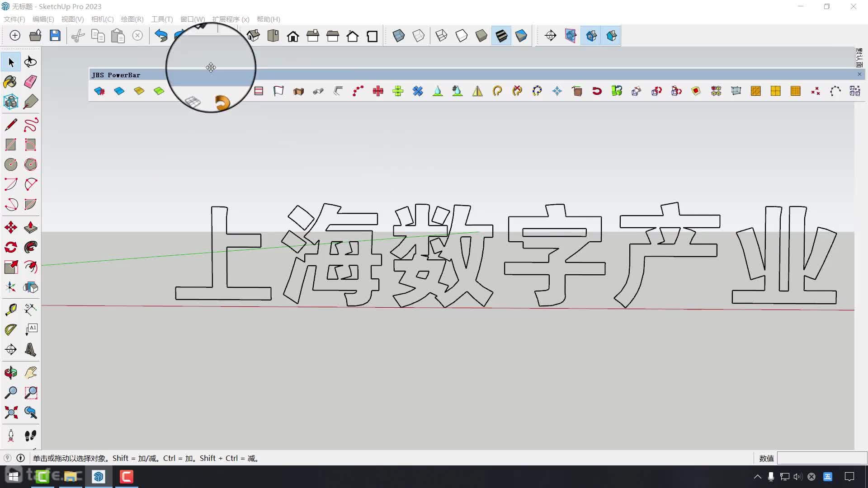868x488 pixels.
Task: Enable Wireframe face style
Action: [x=441, y=36]
